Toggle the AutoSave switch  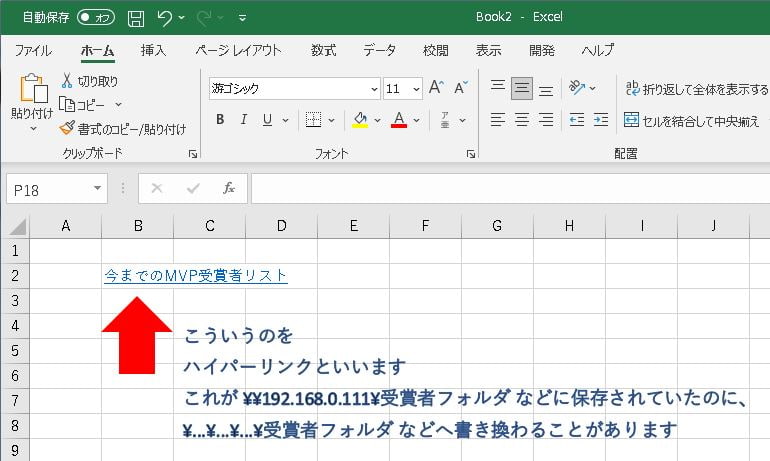[96, 18]
